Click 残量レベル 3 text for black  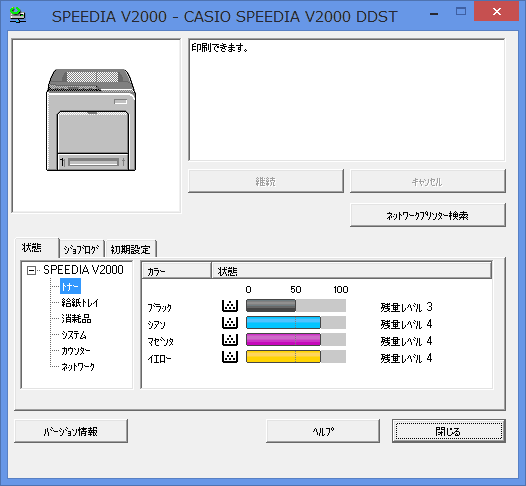click(x=406, y=307)
